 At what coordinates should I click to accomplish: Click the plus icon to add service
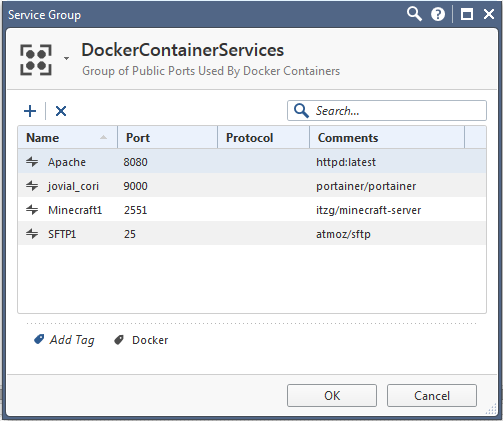pos(30,111)
